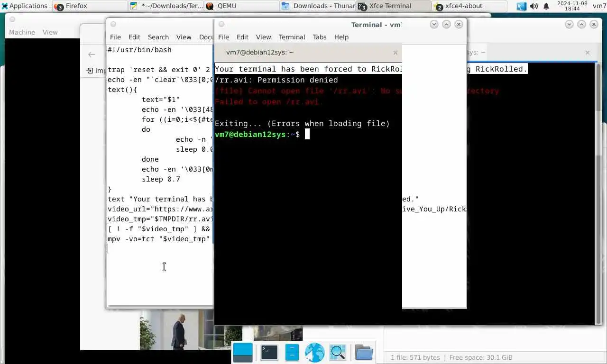607x364 pixels.
Task: Open the home folder dock icon
Action: [364, 352]
